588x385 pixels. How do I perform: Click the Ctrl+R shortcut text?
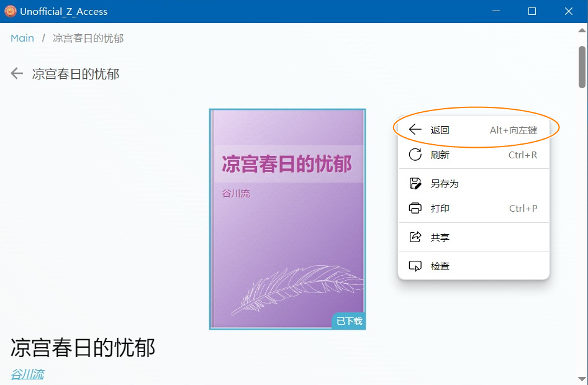tap(523, 155)
